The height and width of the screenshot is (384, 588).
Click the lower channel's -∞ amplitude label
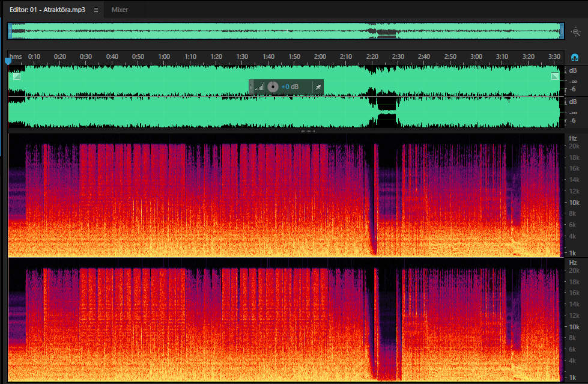[572, 112]
